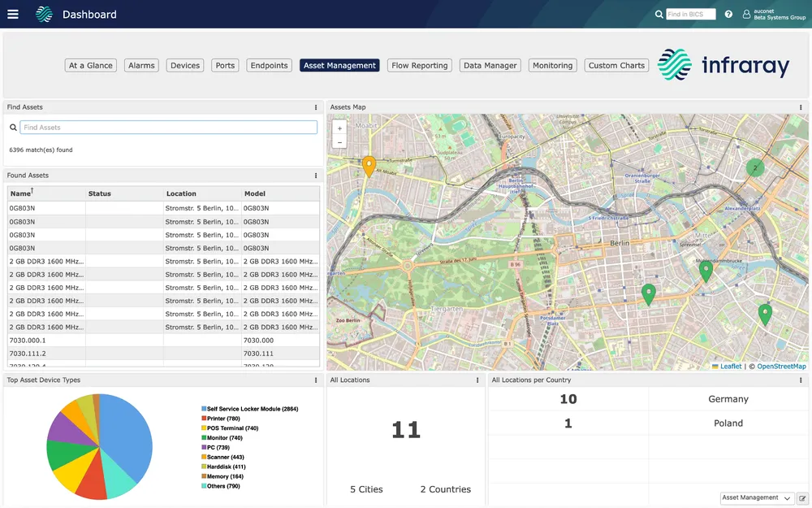
Task: Click the auconet Beta Systems user account icon
Action: click(x=744, y=14)
